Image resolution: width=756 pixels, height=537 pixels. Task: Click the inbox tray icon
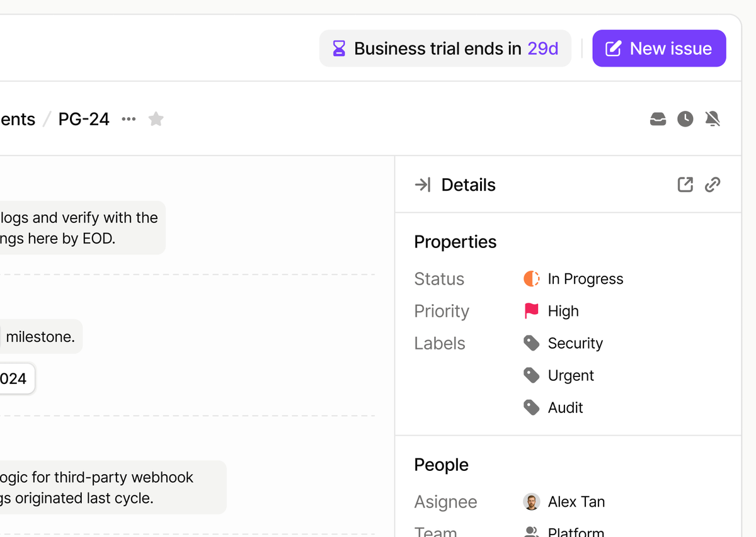coord(658,119)
